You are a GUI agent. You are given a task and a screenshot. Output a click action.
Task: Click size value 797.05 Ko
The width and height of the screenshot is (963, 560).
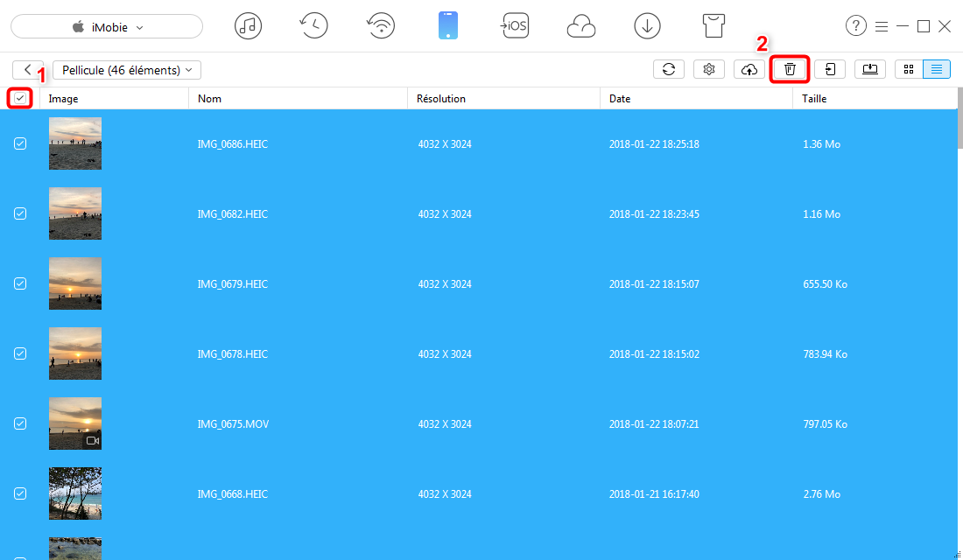tap(826, 424)
